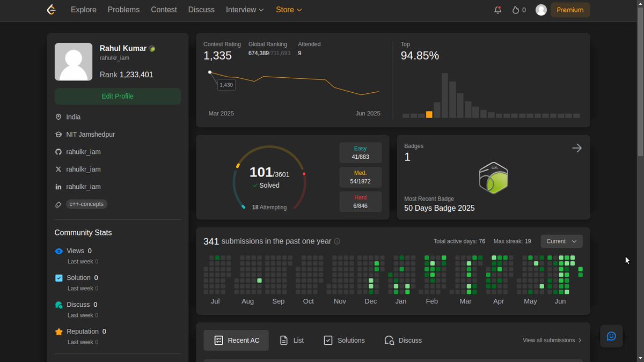Viewport: 644px width, 362px height.
Task: Click the Views eye icon
Action: [59, 251]
